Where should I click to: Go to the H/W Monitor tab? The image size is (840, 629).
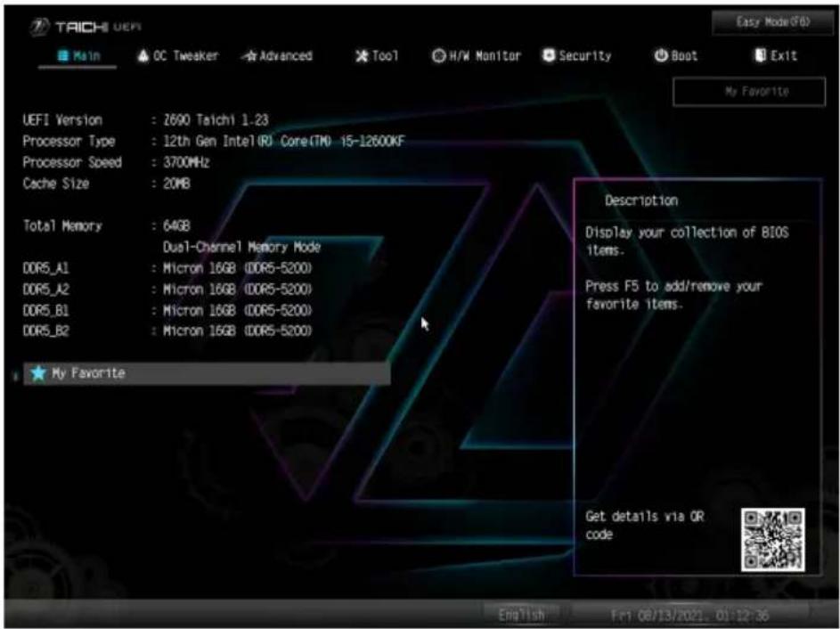pos(477,56)
